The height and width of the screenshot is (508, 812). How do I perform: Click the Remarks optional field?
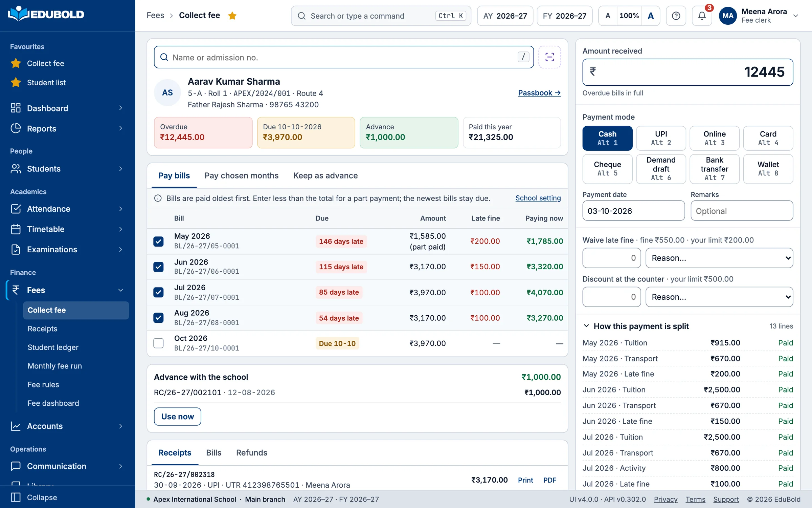click(742, 211)
